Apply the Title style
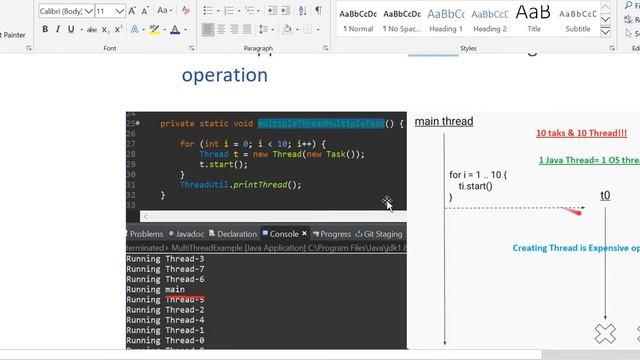 [533, 20]
